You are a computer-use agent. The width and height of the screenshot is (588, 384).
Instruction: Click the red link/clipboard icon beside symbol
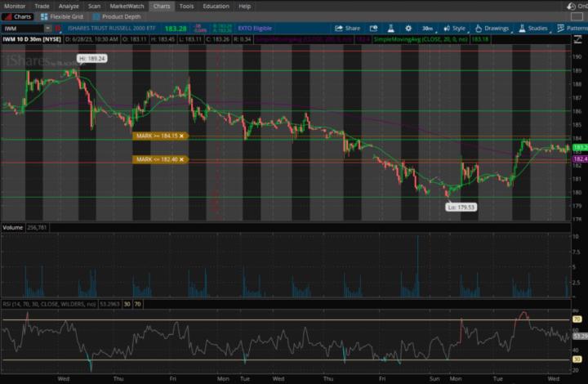click(58, 28)
